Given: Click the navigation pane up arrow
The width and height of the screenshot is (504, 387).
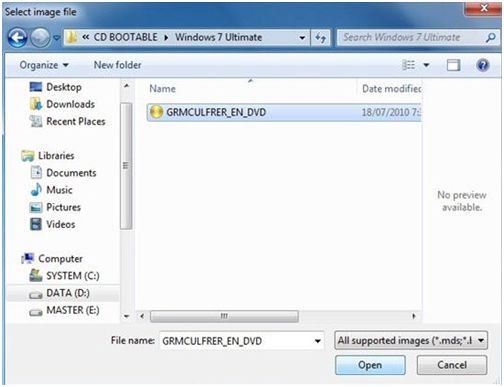Looking at the screenshot, I should pyautogui.click(x=126, y=86).
